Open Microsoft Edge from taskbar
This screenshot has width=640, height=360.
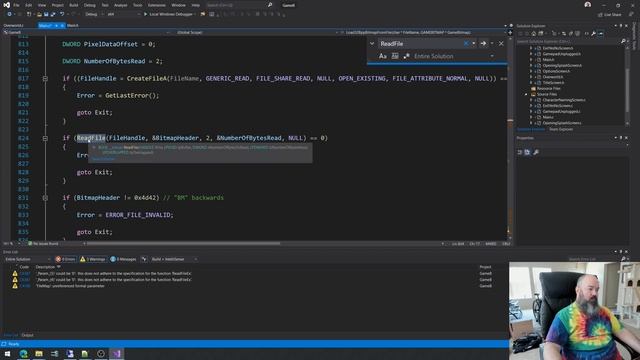coord(23,354)
